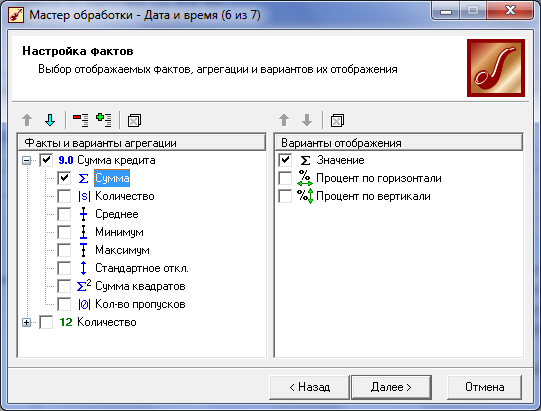Image resolution: width=541 pixels, height=411 pixels.
Task: Uncheck the Сумма кредита fact checkbox
Action: [46, 160]
